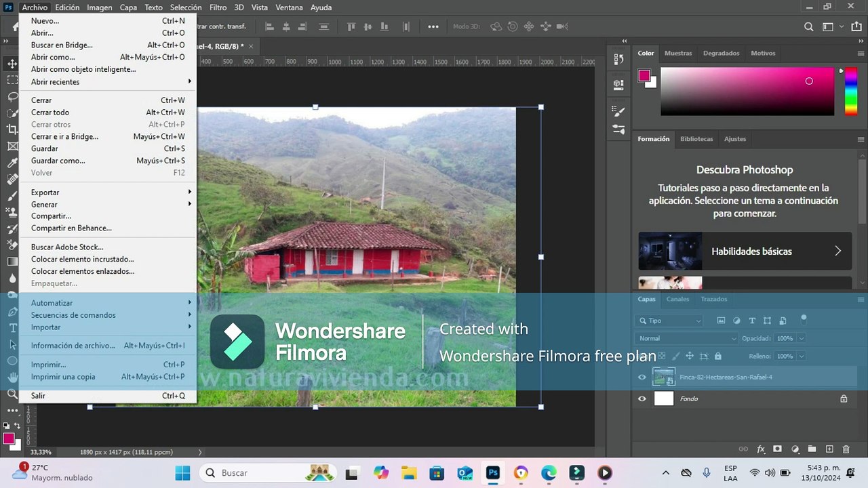Delete the selected layer with trash icon
Viewport: 868px width, 488px height.
846,449
